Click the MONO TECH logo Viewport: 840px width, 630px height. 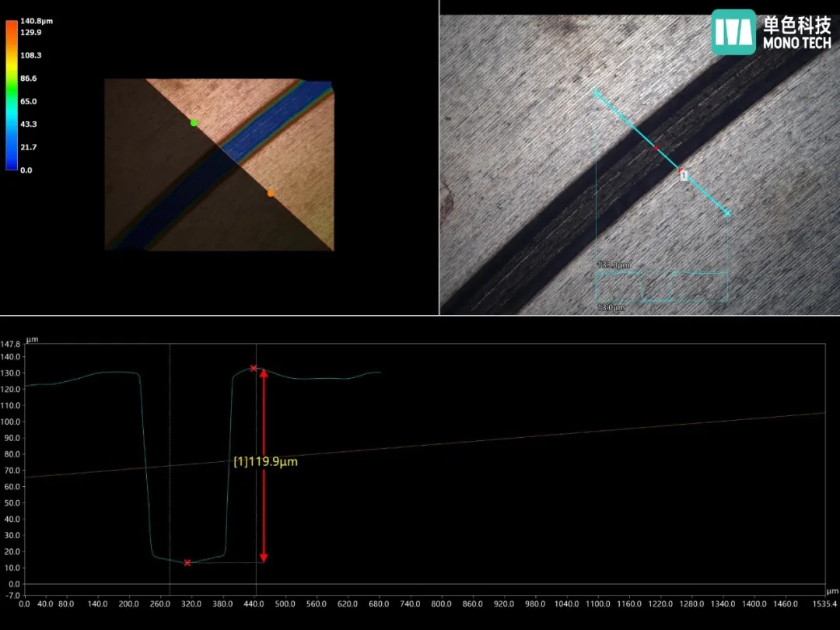pyautogui.click(x=772, y=32)
